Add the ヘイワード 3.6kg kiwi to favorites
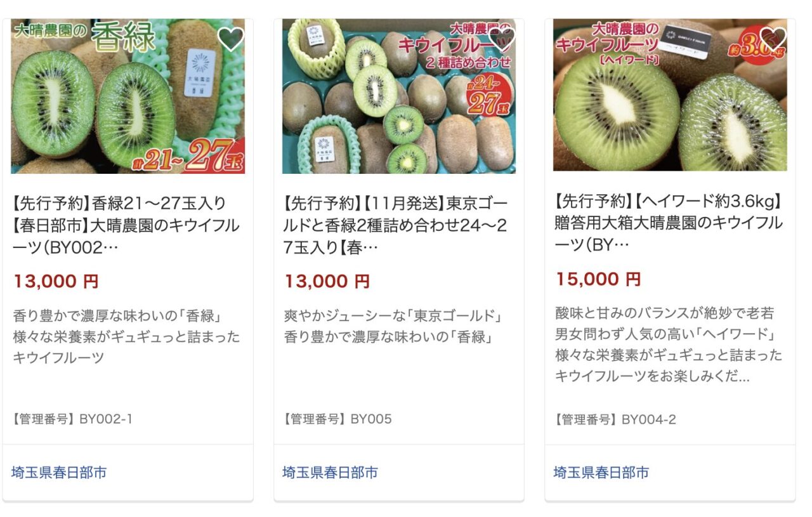This screenshot has height=517, width=812. [773, 38]
